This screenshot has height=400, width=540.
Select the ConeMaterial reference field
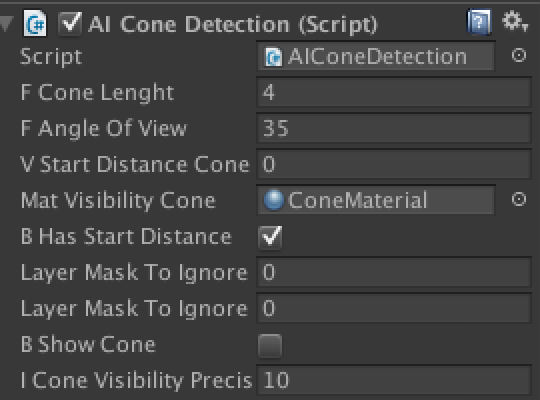pyautogui.click(x=376, y=200)
